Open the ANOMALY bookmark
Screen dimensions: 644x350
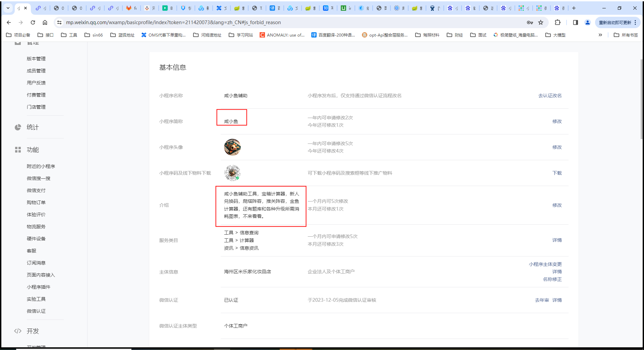point(282,35)
